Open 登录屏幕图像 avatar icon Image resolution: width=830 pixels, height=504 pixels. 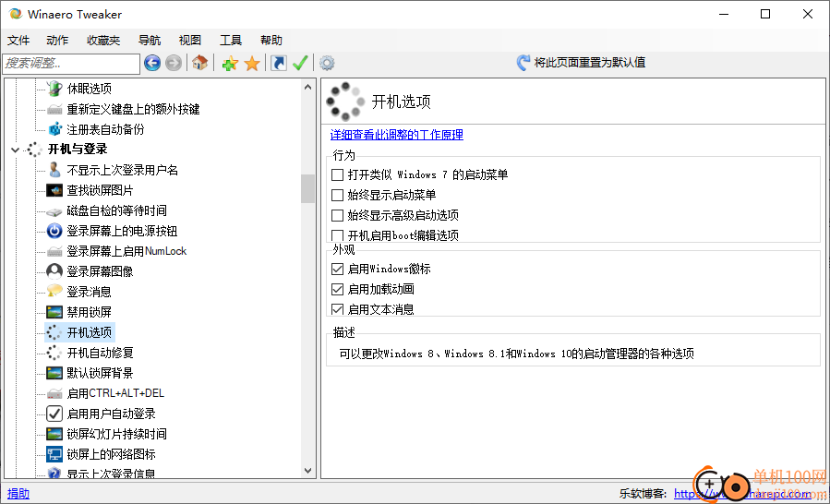point(54,271)
